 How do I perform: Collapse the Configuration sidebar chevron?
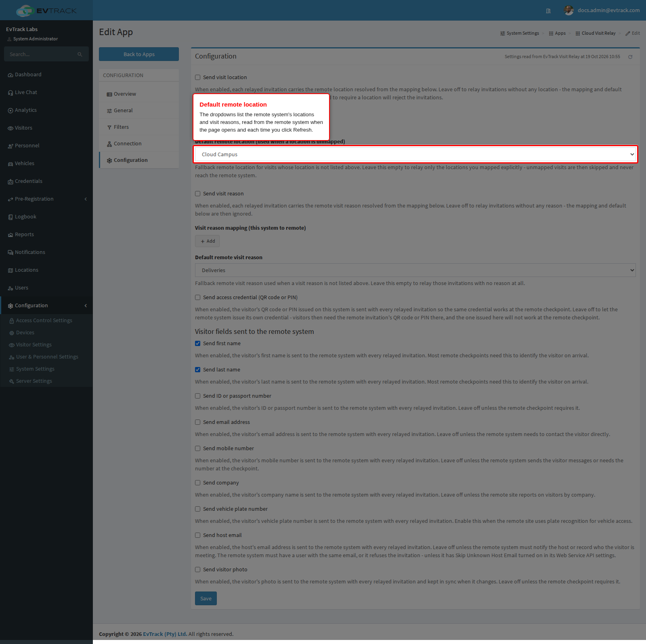coord(86,306)
